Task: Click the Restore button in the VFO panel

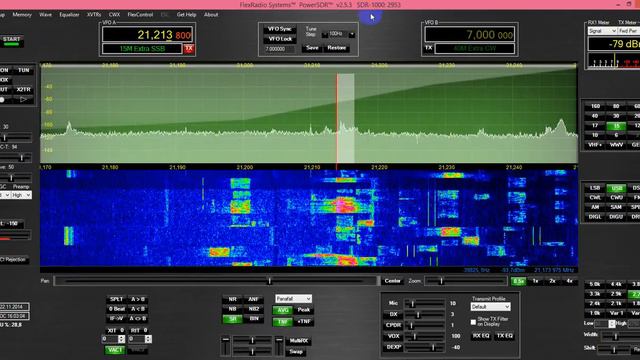Action: [336, 48]
